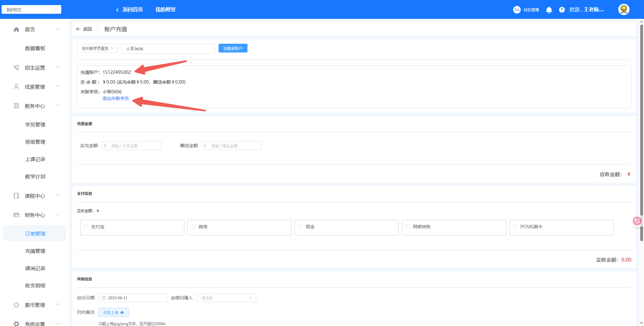This screenshot has width=644, height=326.
Task: Click the 点击上传 upload button
Action: click(114, 312)
